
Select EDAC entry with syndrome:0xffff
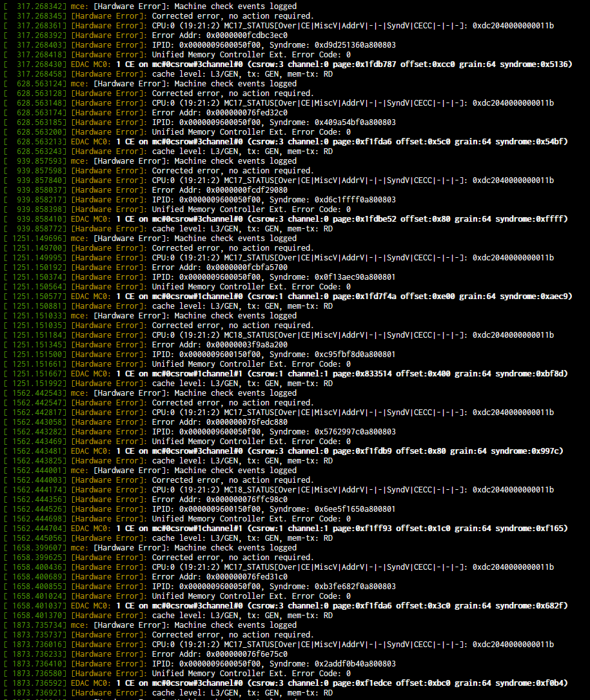[342, 219]
